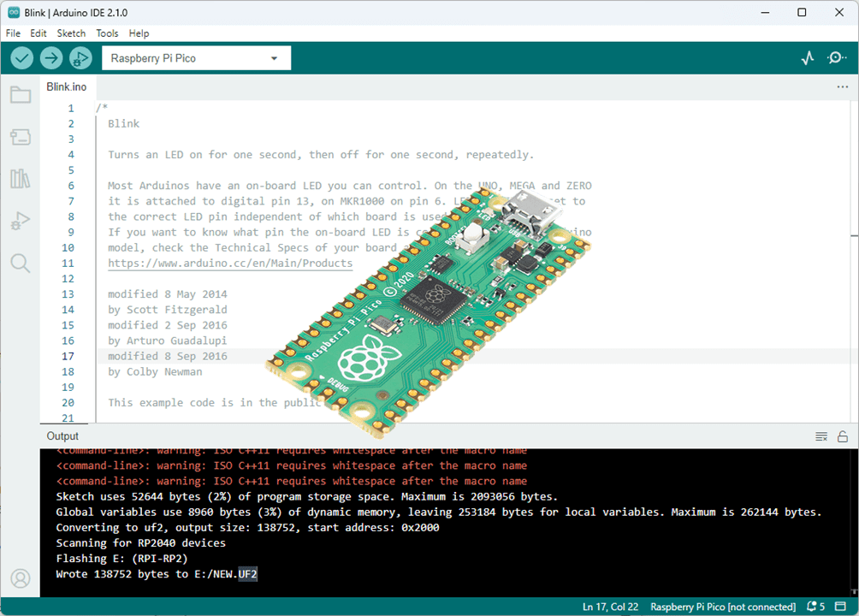Click the 'Converting to uf2' output line
Viewport: 859px width, 616px height.
pos(247,527)
